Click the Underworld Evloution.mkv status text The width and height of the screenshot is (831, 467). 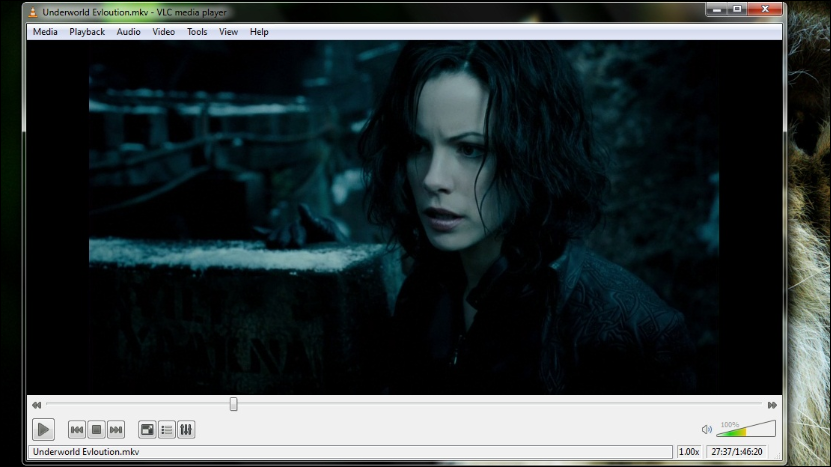click(86, 452)
